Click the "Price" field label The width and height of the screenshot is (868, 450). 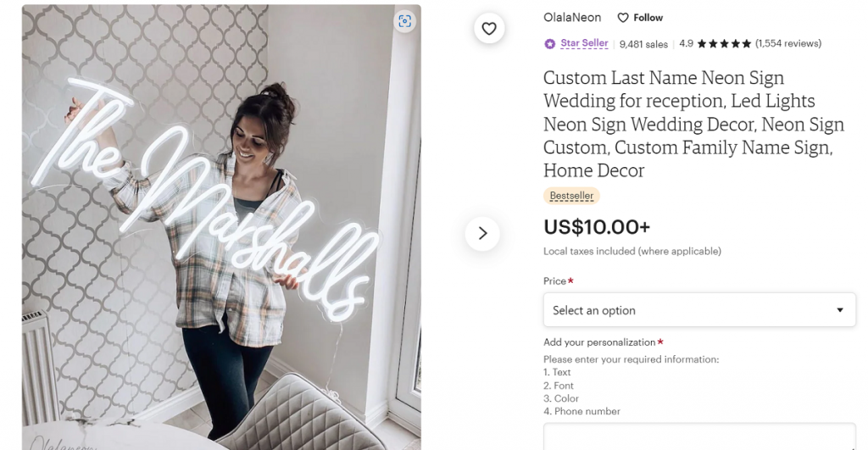click(x=554, y=281)
